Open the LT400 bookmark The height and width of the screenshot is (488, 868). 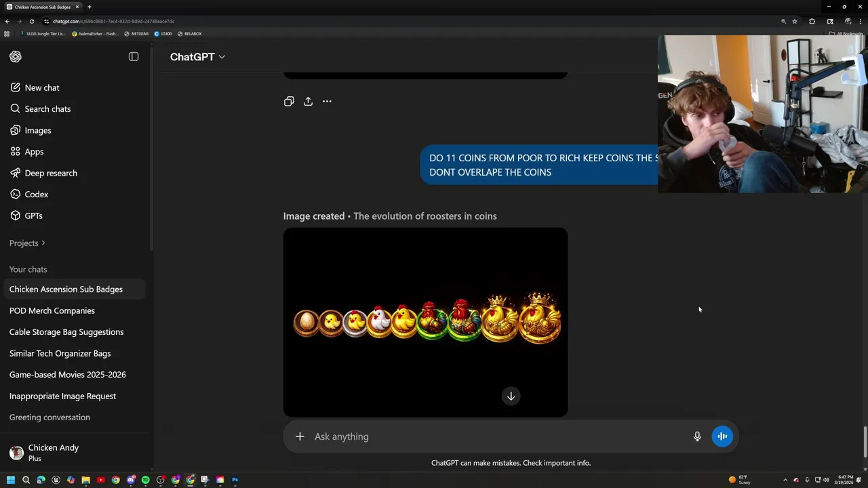[x=163, y=34]
